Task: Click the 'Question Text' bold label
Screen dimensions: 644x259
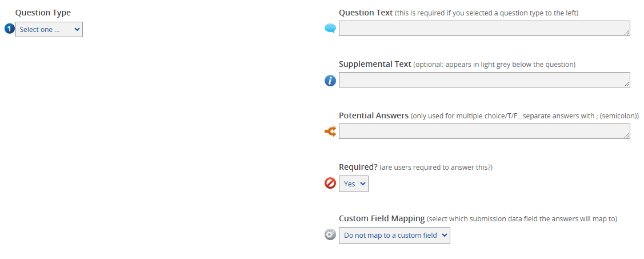Action: coord(366,13)
